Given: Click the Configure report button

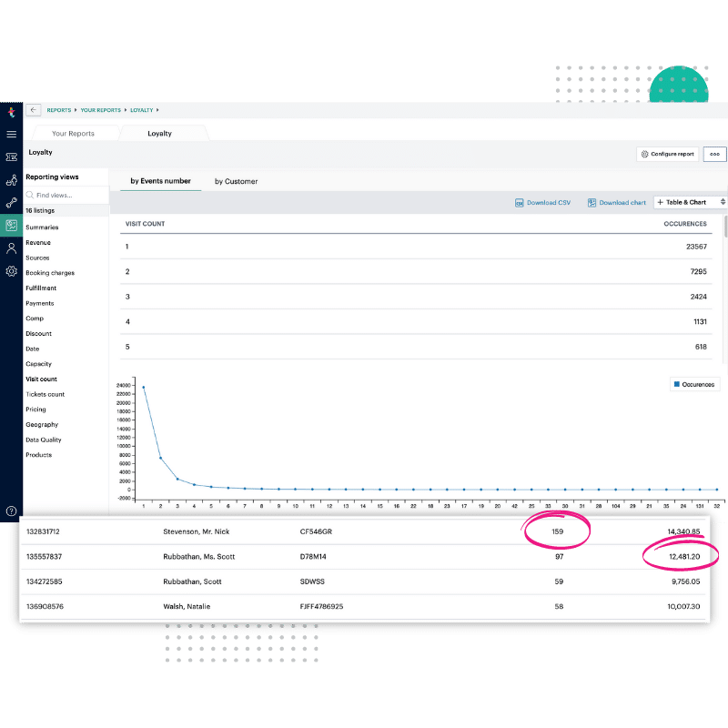Looking at the screenshot, I should (667, 154).
